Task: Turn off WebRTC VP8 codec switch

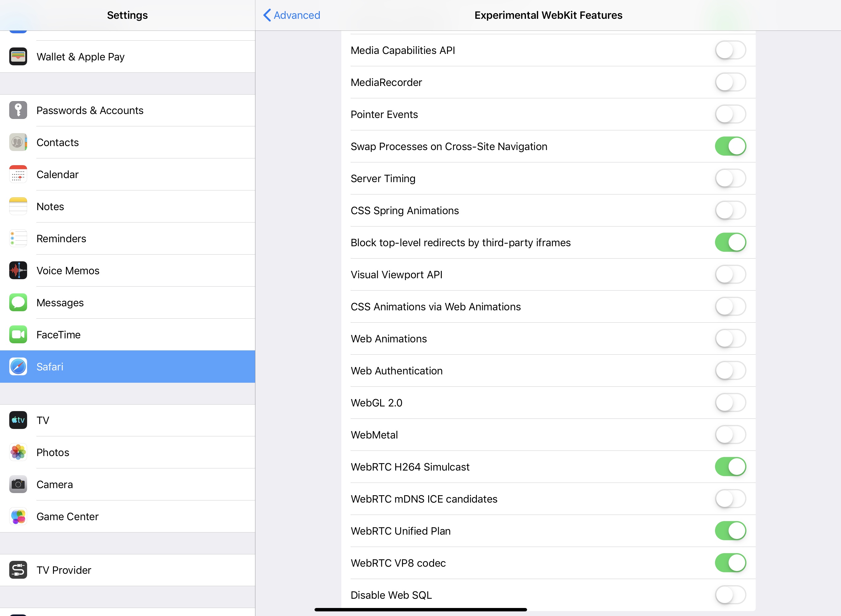Action: [x=730, y=563]
